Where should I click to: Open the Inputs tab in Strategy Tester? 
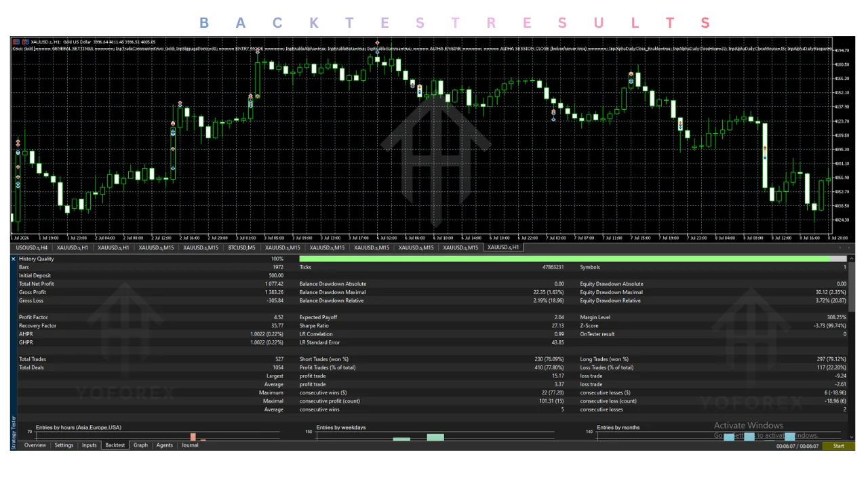point(90,445)
